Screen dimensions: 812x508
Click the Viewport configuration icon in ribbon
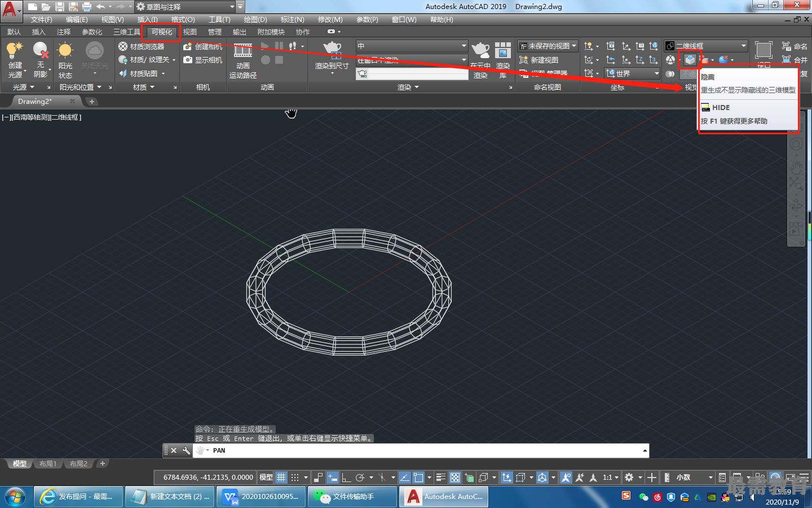764,50
